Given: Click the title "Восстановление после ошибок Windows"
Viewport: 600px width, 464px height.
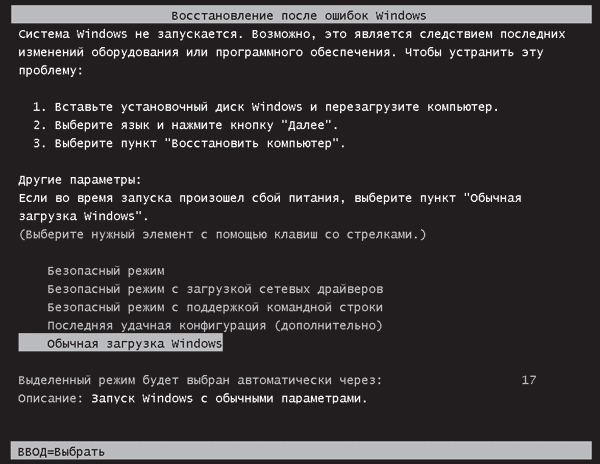Looking at the screenshot, I should point(299,17).
